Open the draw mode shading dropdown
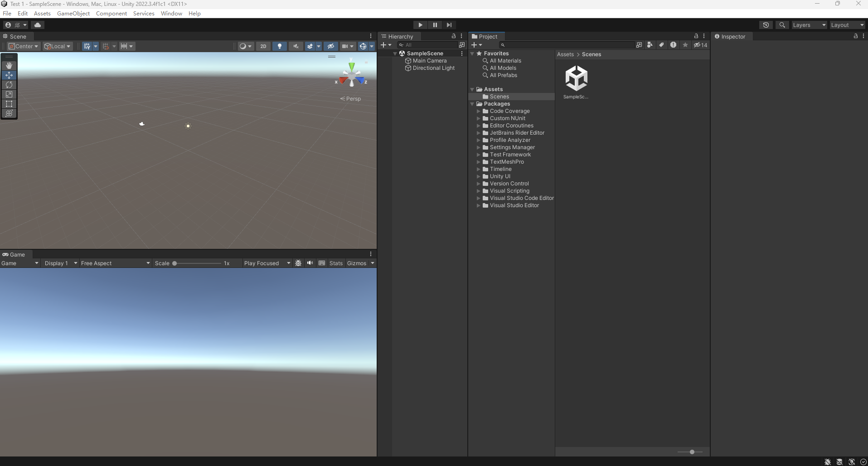 coord(246,46)
